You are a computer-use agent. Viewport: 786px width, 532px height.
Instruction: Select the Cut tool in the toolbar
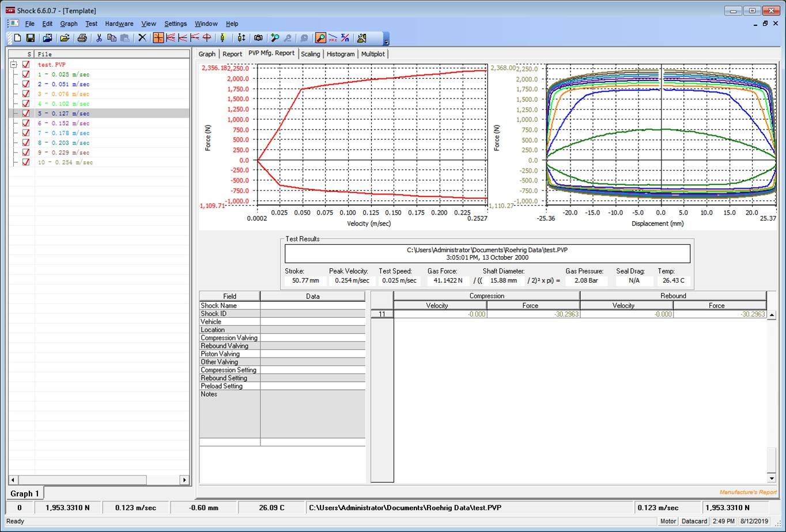click(x=99, y=38)
